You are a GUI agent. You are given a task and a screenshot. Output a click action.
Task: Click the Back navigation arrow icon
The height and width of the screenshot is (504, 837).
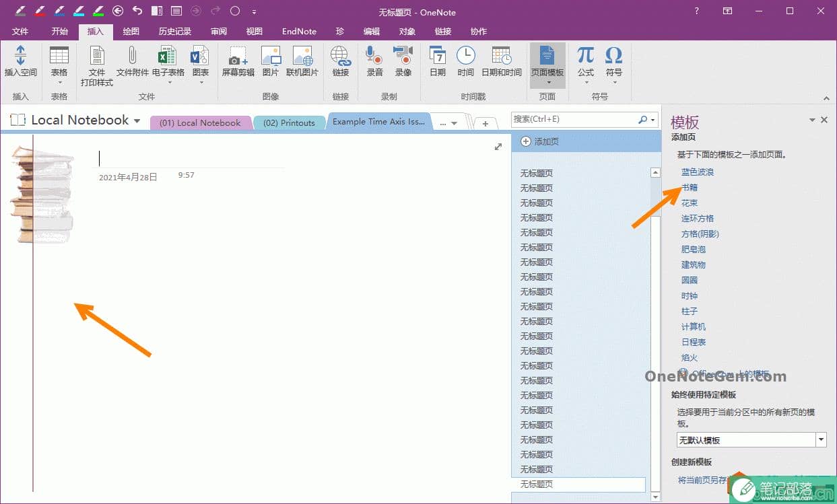coord(118,11)
